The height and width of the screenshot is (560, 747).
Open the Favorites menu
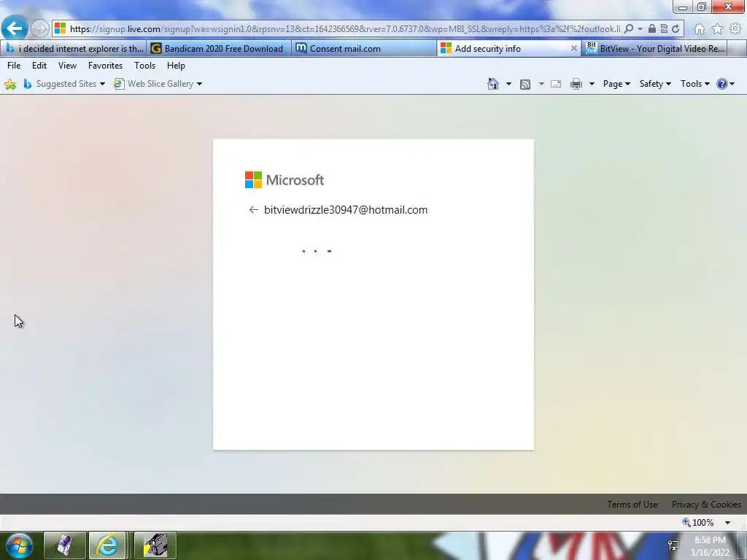pyautogui.click(x=105, y=66)
